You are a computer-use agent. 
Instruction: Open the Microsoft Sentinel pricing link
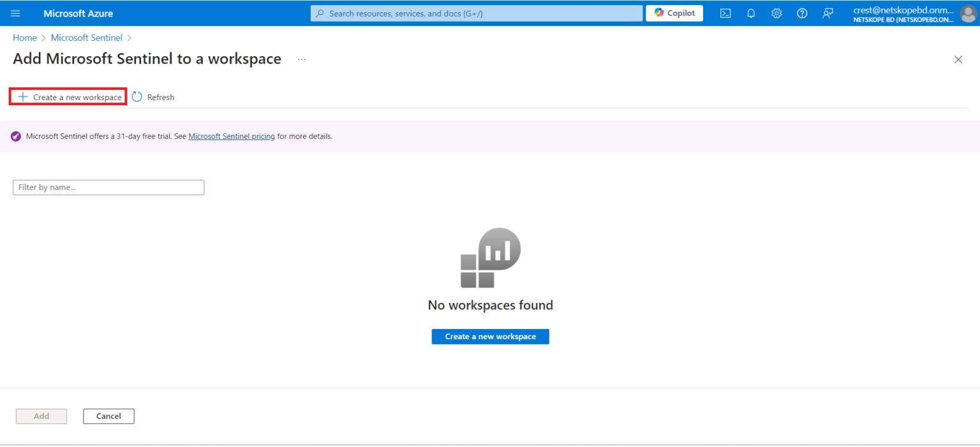click(x=231, y=136)
